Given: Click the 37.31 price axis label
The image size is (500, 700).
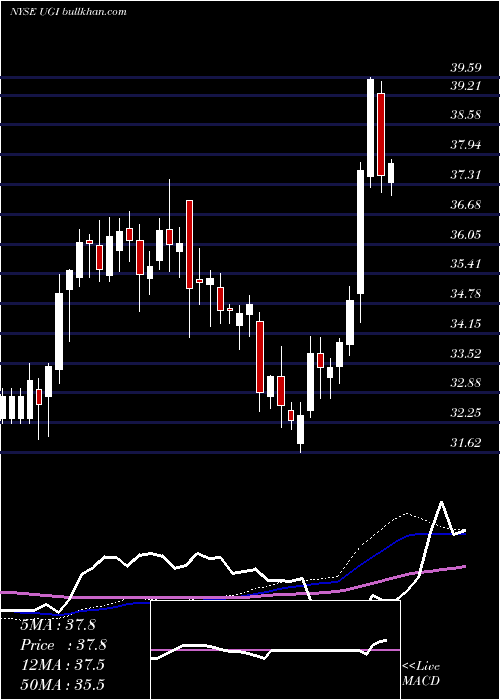Looking at the screenshot, I should 466,175.
